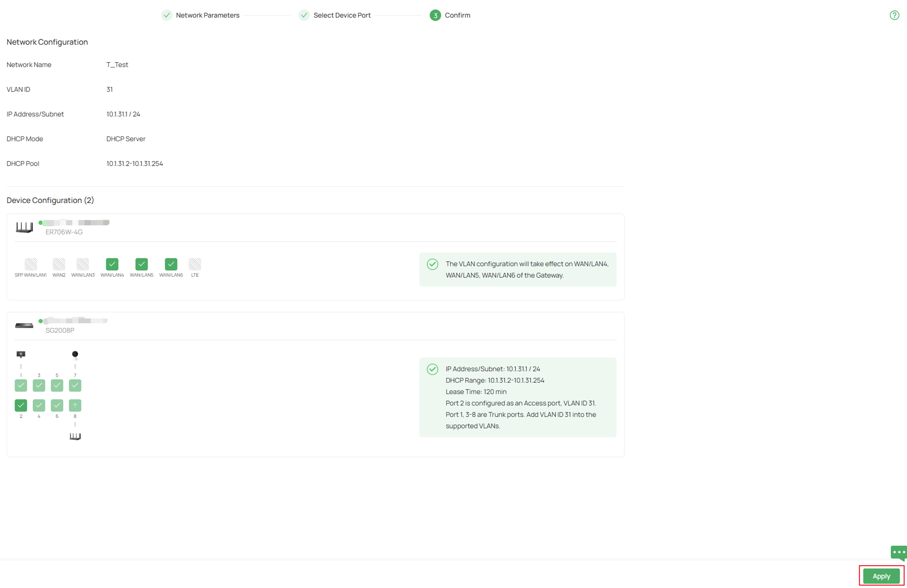Click the disabled WAN/LAN3 port

tap(83, 264)
